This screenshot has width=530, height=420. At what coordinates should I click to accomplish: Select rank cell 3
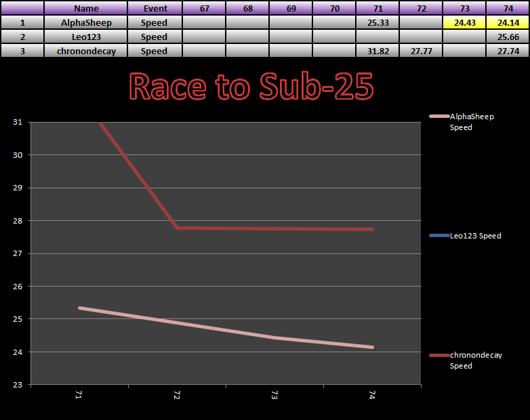tap(22, 51)
